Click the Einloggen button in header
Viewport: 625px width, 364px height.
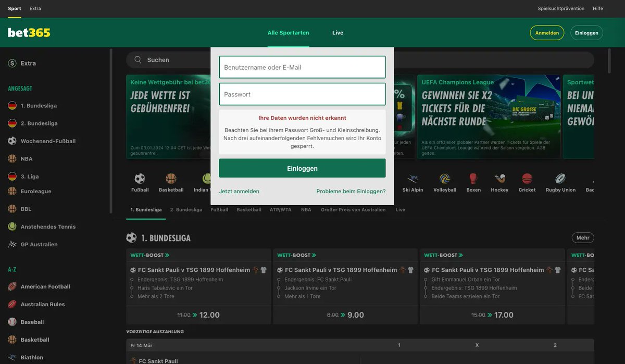tap(586, 33)
